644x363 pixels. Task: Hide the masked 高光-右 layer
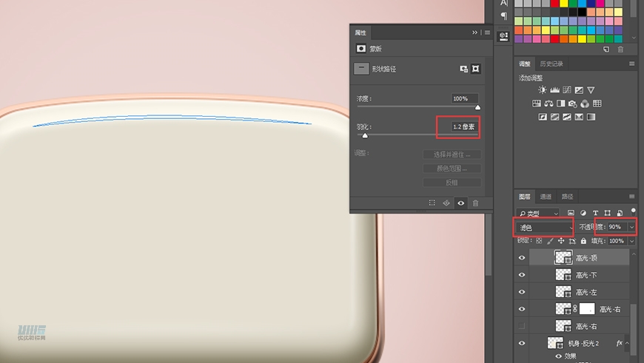pos(522,309)
